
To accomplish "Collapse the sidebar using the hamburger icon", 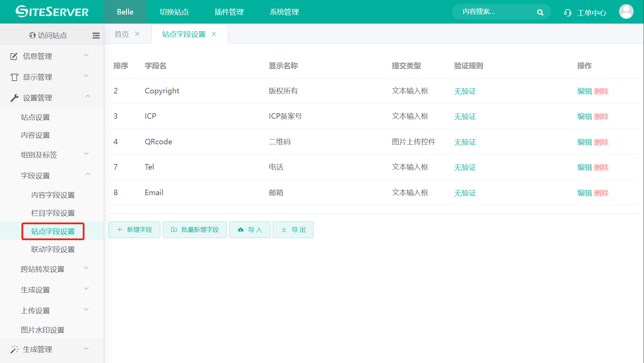I will point(96,35).
